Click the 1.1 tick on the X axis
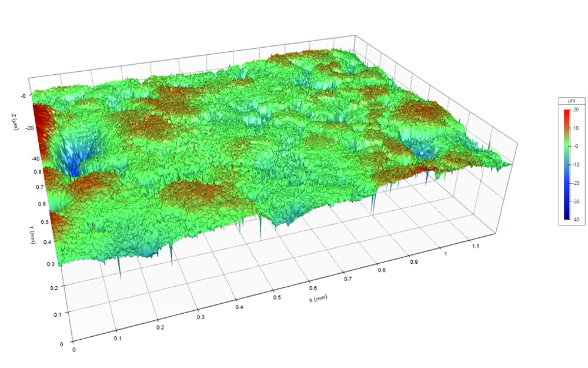 [476, 246]
